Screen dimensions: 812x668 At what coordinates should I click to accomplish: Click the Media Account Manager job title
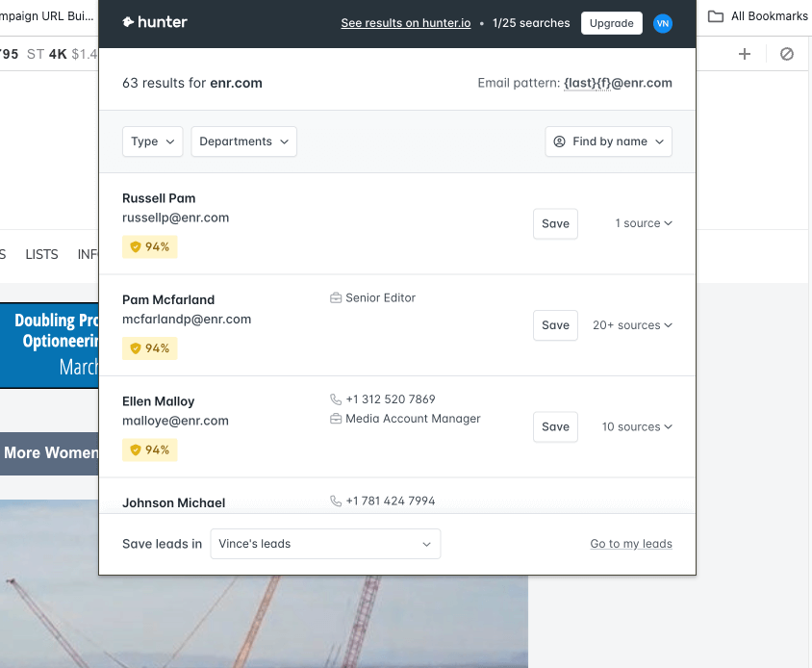[x=414, y=419]
